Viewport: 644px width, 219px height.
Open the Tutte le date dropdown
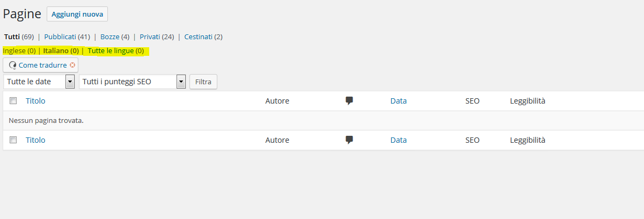(x=39, y=82)
